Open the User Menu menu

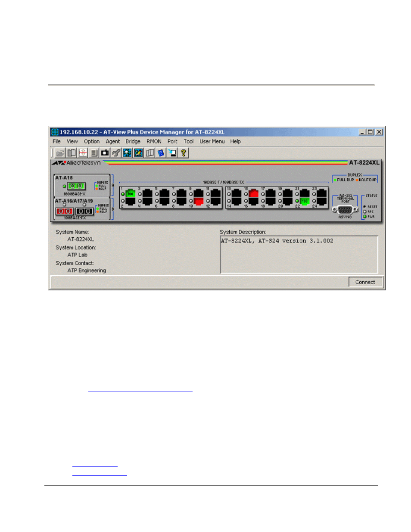point(212,141)
